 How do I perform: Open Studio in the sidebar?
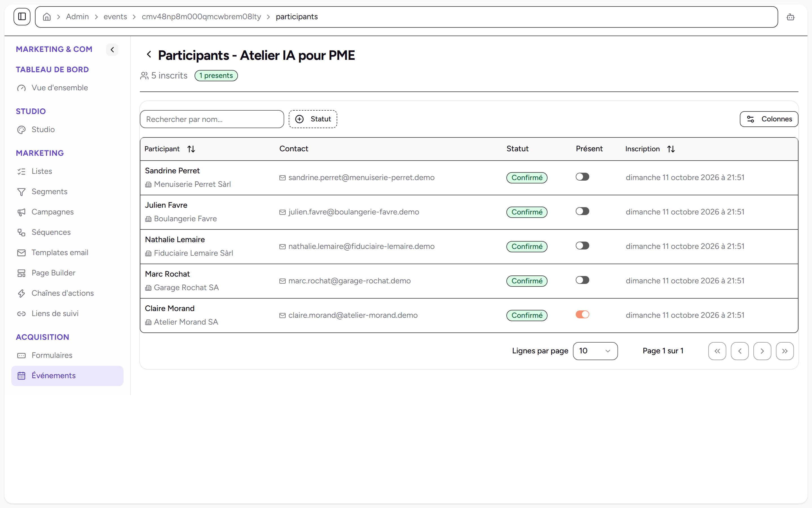pos(67,130)
